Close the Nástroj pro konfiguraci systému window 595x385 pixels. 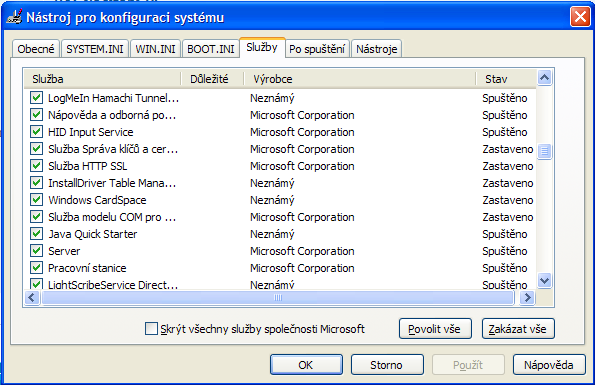point(580,17)
